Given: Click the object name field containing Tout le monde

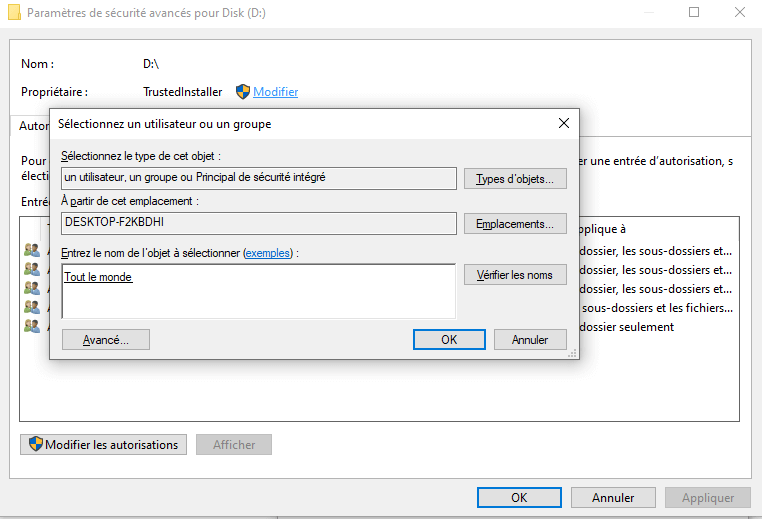Looking at the screenshot, I should pos(258,290).
